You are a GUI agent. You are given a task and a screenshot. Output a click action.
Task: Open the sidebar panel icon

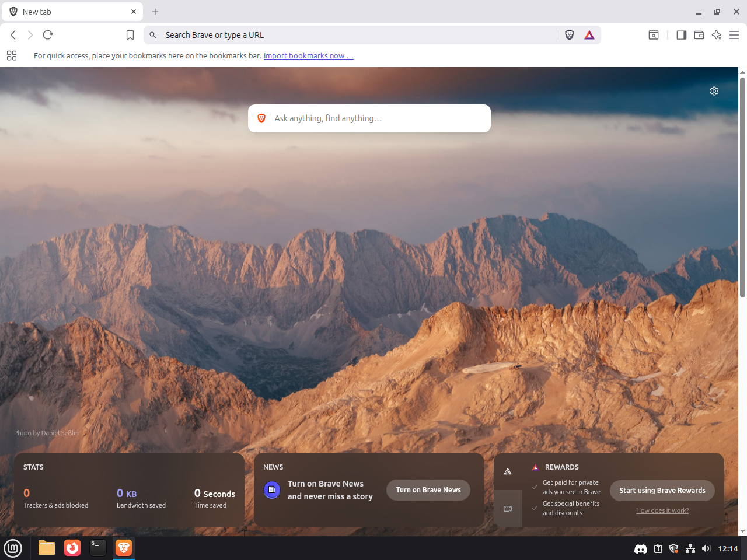click(x=681, y=35)
